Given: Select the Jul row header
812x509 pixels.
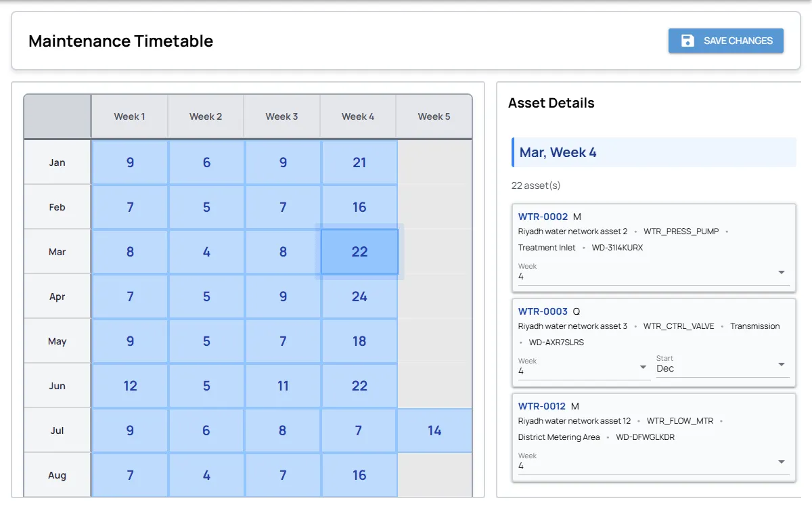Looking at the screenshot, I should point(58,430).
